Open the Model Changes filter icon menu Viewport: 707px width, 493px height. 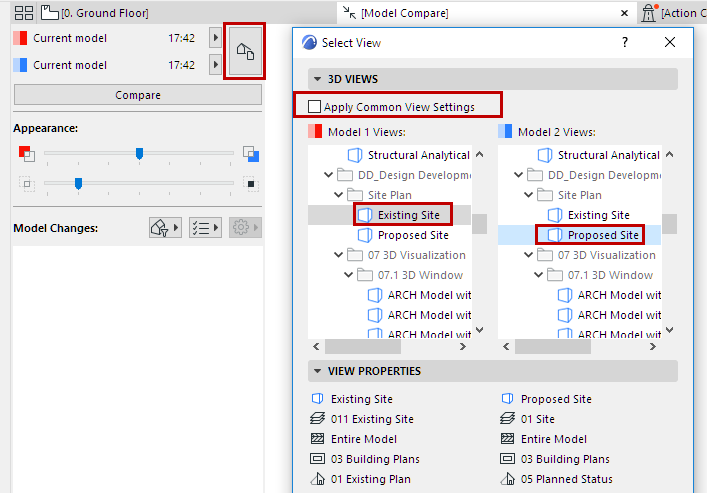pyautogui.click(x=165, y=228)
